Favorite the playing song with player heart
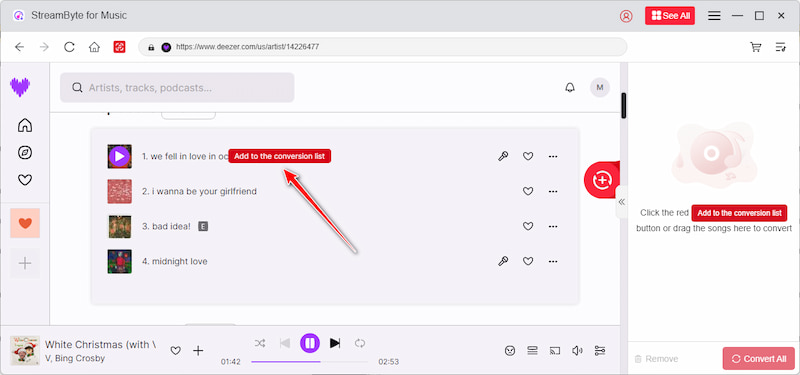The image size is (800, 375). [176, 351]
